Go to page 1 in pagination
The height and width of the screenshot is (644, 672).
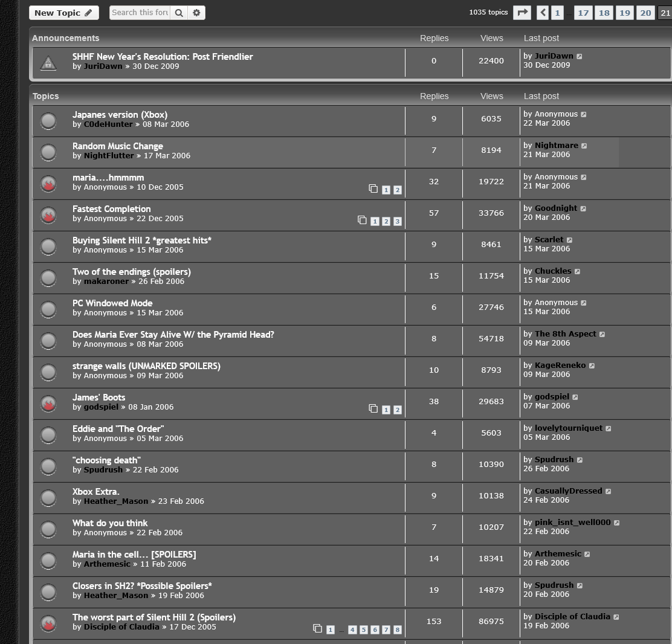click(x=557, y=13)
